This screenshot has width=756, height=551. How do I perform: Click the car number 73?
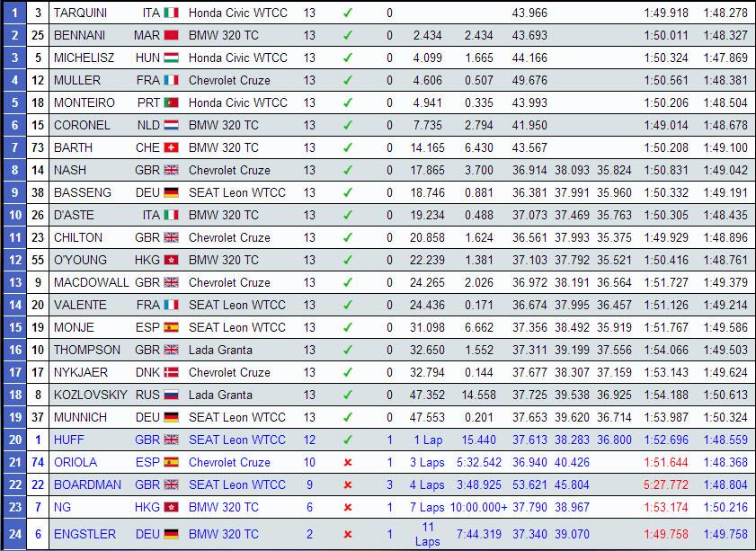(x=38, y=147)
